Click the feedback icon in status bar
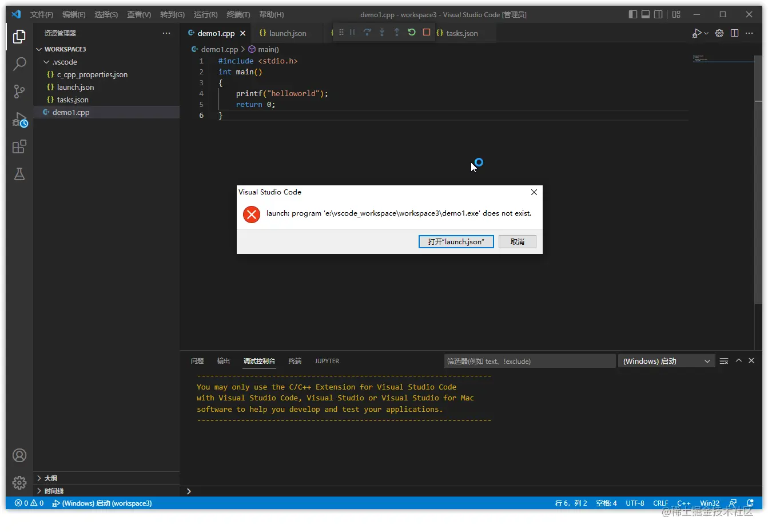 click(x=733, y=503)
